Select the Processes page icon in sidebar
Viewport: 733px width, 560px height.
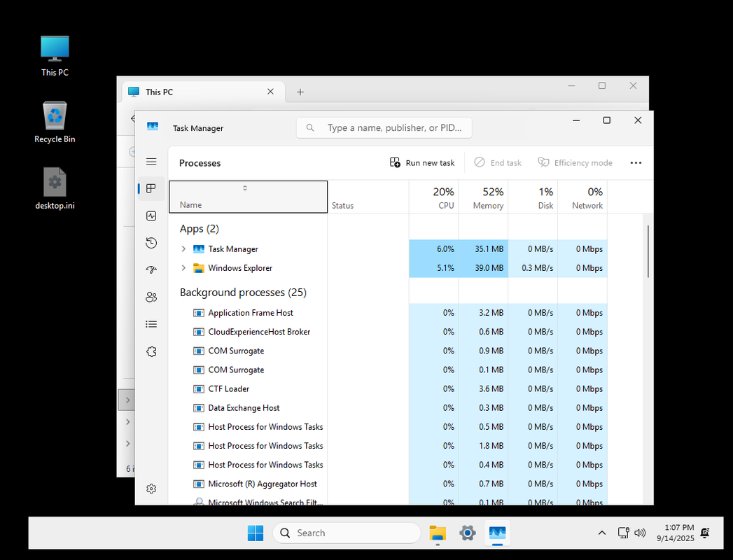151,188
